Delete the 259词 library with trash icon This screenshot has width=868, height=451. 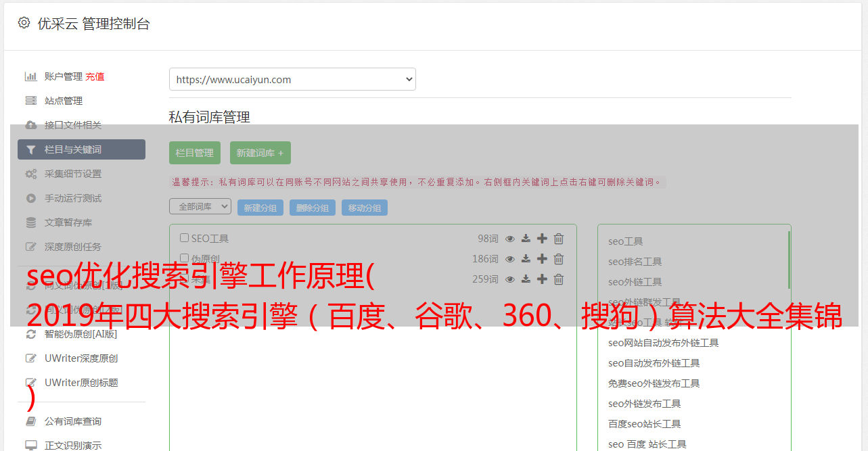(559, 279)
